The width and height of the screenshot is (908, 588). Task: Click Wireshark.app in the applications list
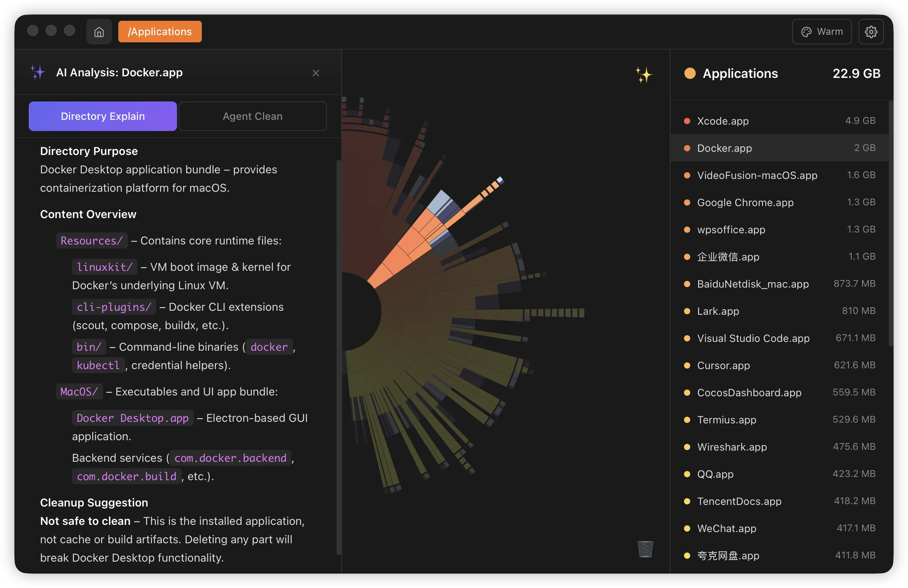click(732, 447)
